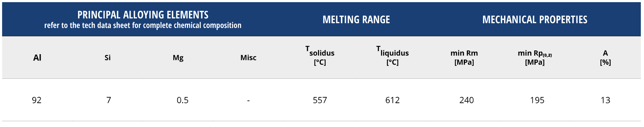644x127 pixels.
Task: Select the Mechanical Properties header
Action: tap(535, 20)
